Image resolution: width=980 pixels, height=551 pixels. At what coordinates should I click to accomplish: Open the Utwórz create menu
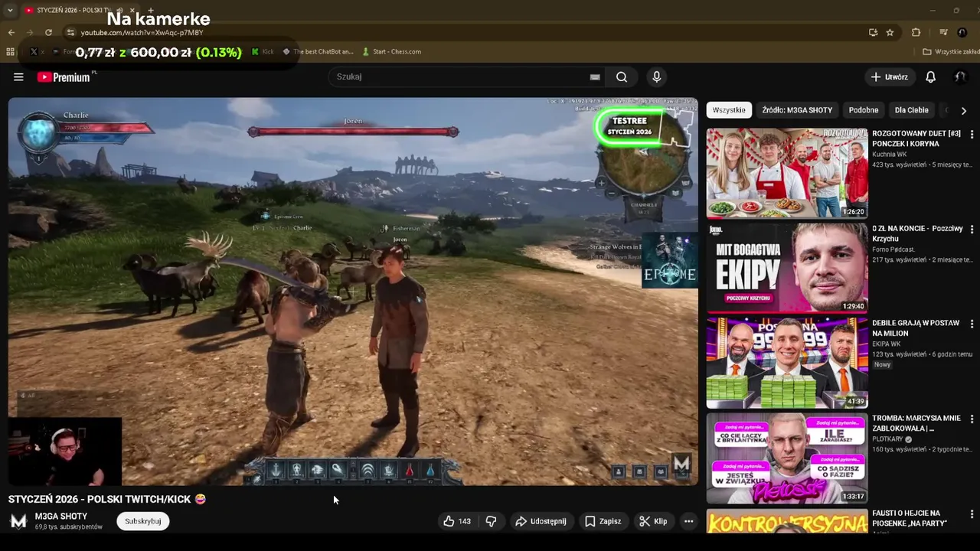click(889, 77)
